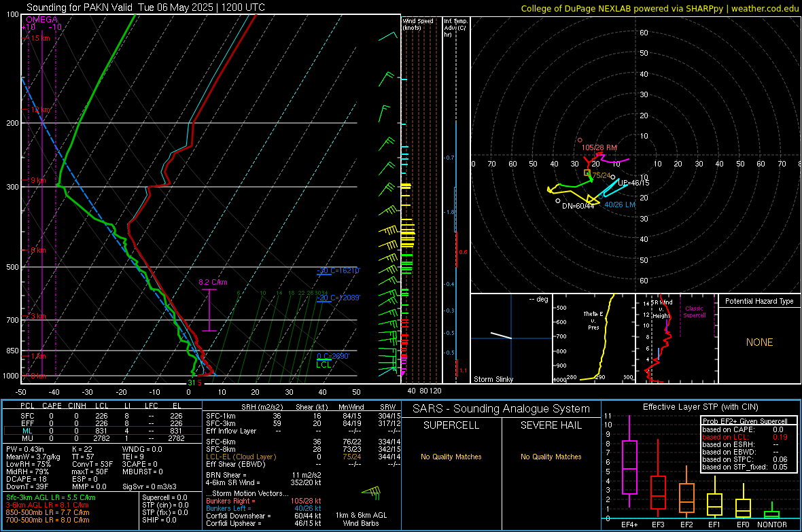Click the LCL-EL (Cloud Layer) row
802x532 pixels.
302,457
